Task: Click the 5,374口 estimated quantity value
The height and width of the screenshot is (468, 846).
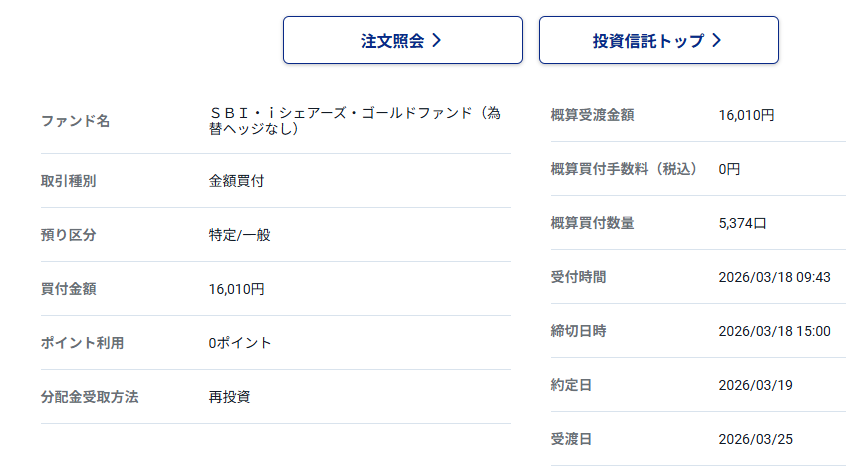Action: 742,223
